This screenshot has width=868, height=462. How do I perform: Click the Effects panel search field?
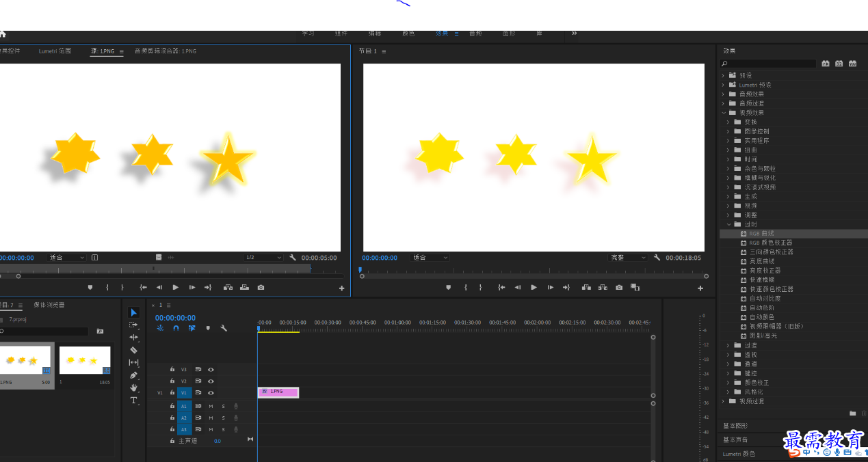click(769, 64)
